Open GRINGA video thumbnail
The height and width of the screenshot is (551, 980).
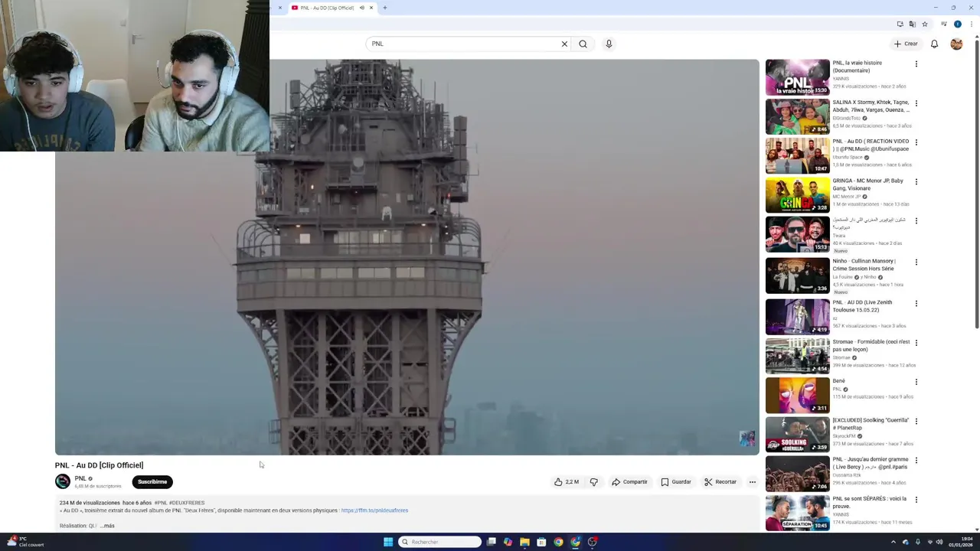click(x=798, y=195)
